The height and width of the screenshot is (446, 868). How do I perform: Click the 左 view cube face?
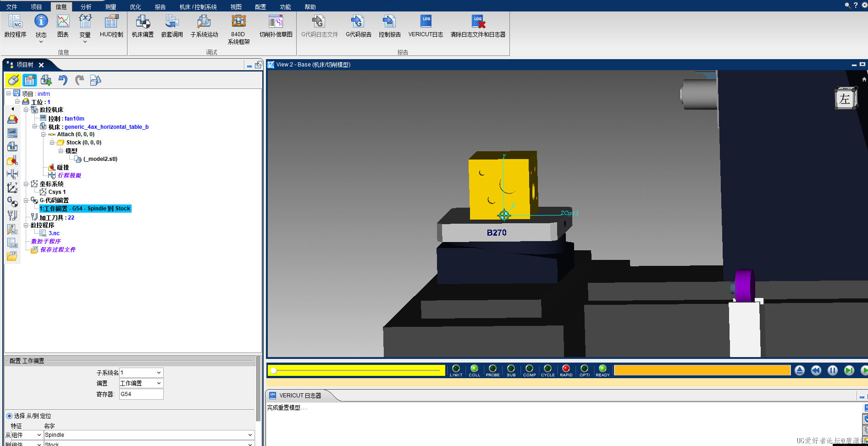point(845,99)
